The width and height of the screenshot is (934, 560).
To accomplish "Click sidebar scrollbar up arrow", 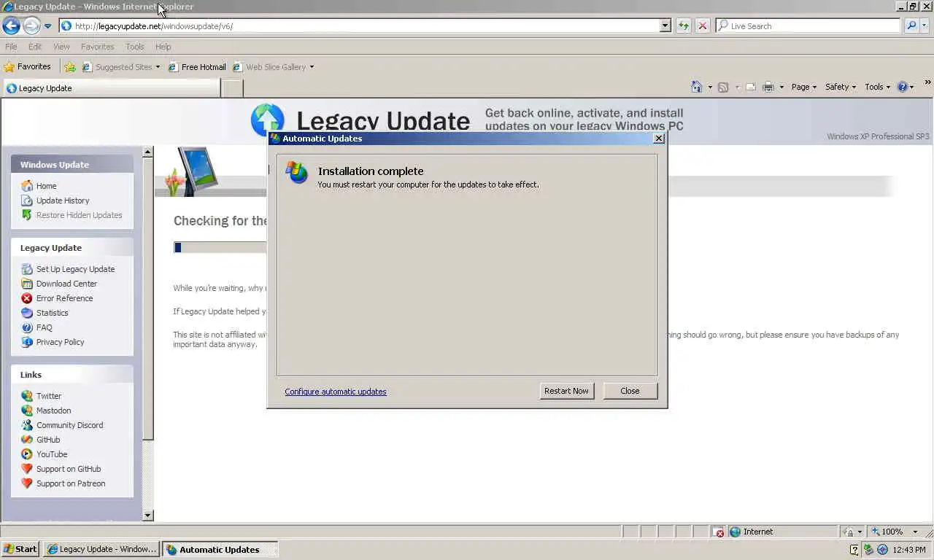I will point(148,152).
